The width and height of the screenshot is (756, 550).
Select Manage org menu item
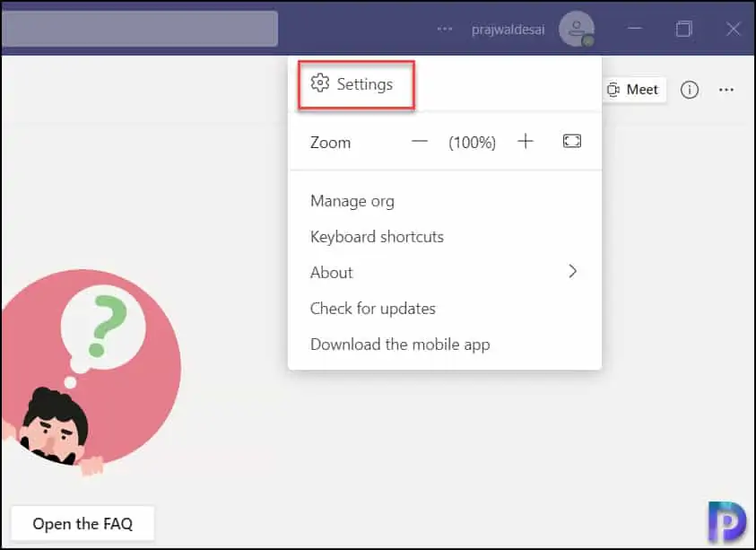tap(352, 201)
